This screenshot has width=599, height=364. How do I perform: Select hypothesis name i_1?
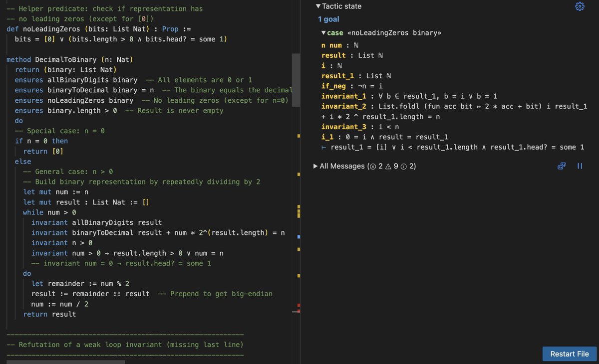pos(327,137)
